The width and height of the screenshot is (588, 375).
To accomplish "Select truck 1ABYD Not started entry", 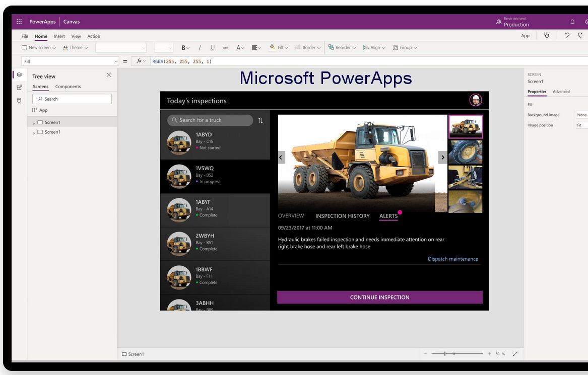I will [215, 143].
